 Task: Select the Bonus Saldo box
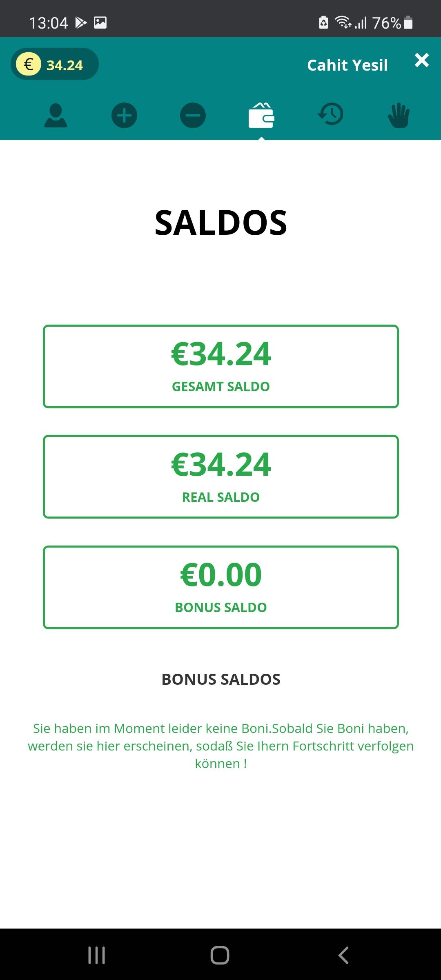pos(220,587)
